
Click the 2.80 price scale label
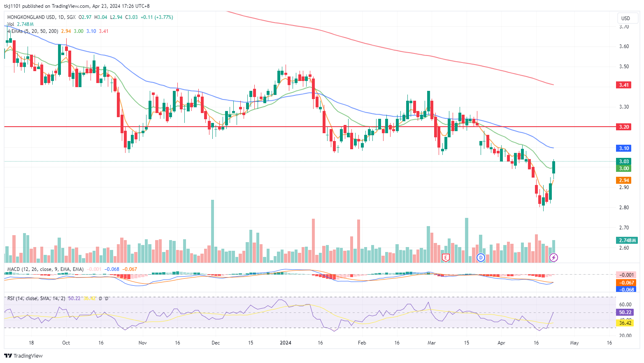(624, 208)
